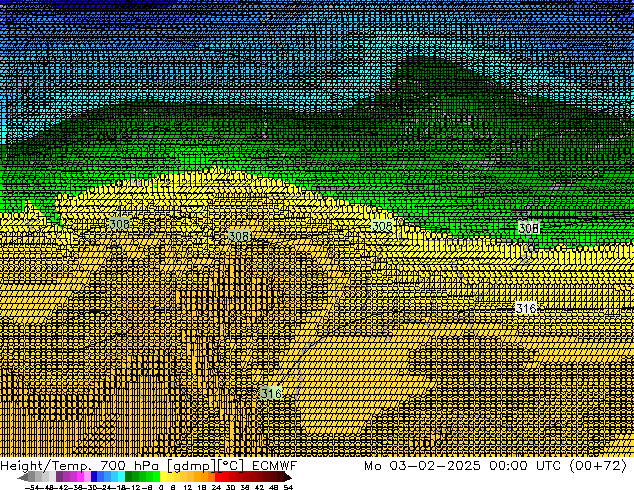This screenshot has width=634, height=490.
Task: Click the dark blue swatch above -30
Action: pyautogui.click(x=94, y=476)
